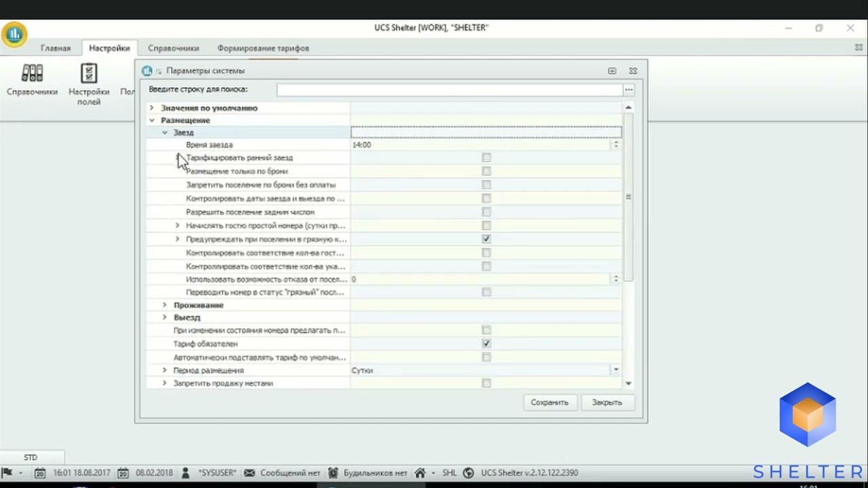Click the STD tab at bottom
Viewport: 868px width, 488px height.
[31, 457]
